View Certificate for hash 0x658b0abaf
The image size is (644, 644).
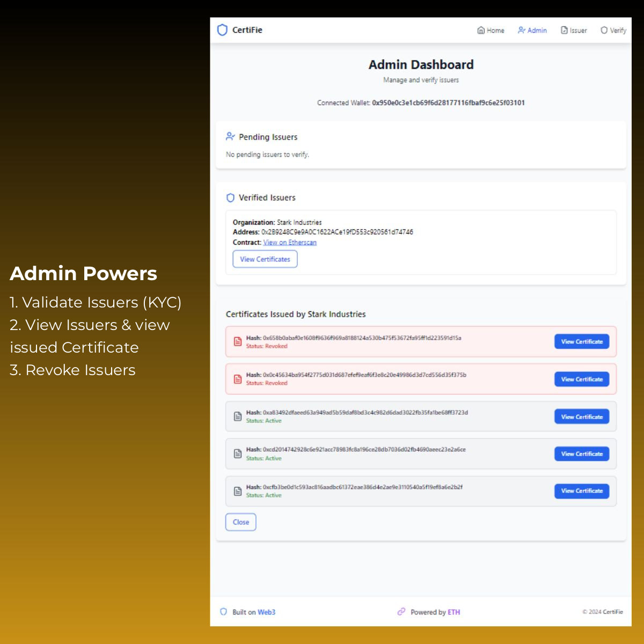(x=582, y=342)
